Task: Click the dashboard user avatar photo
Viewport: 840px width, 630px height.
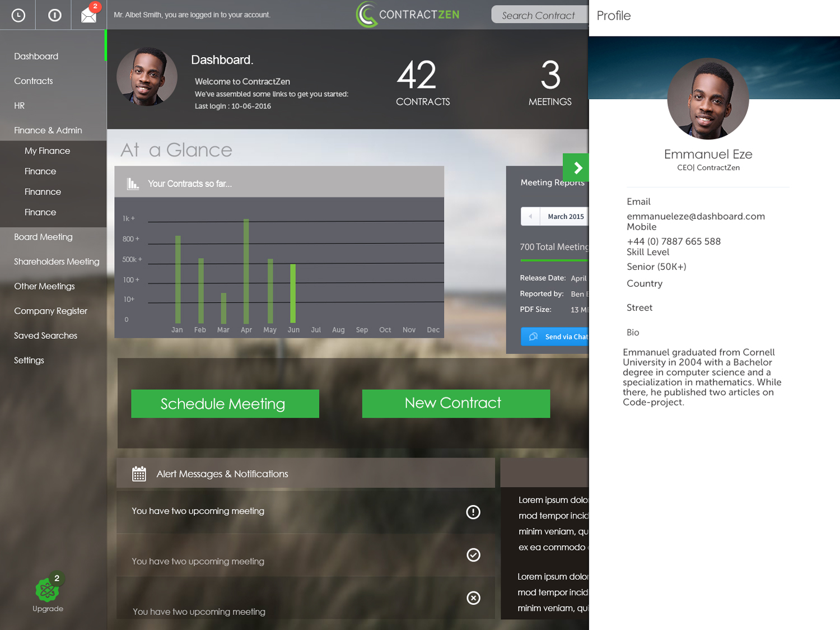Action: click(x=147, y=77)
